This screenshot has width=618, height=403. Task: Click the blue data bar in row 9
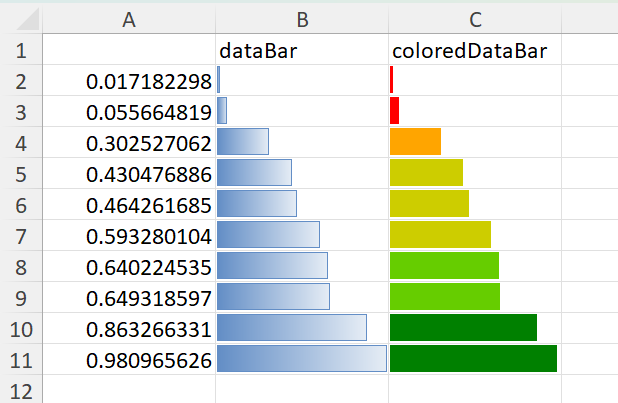click(x=273, y=297)
